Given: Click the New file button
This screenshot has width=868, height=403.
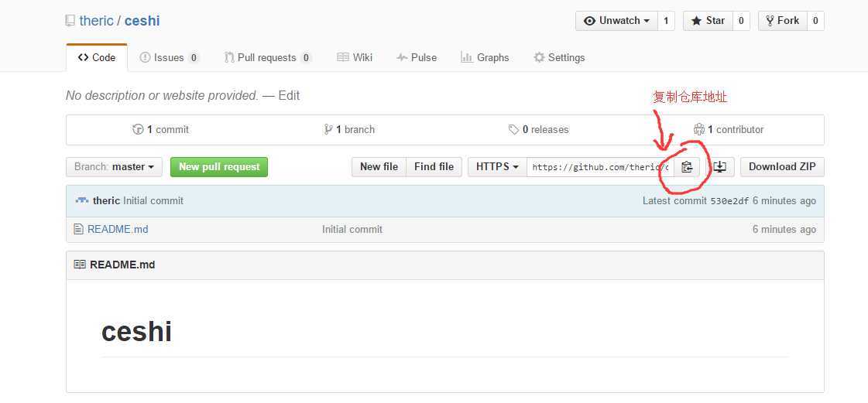Looking at the screenshot, I should click(x=379, y=167).
